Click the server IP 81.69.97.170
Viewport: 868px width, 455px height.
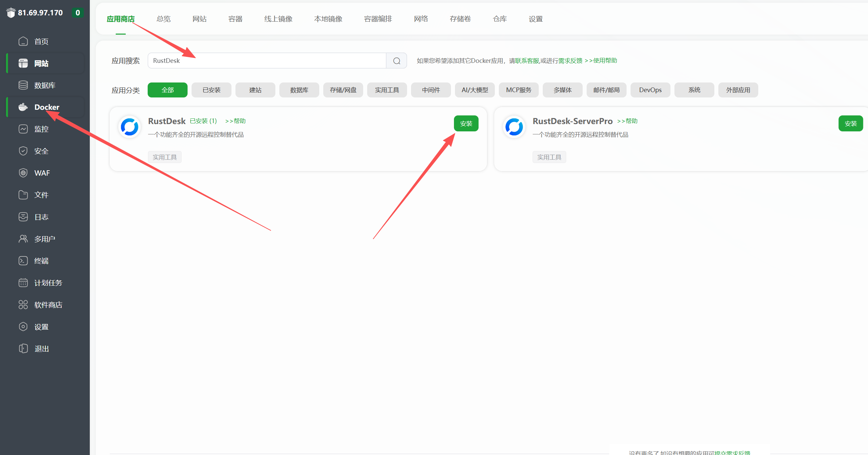coord(40,13)
